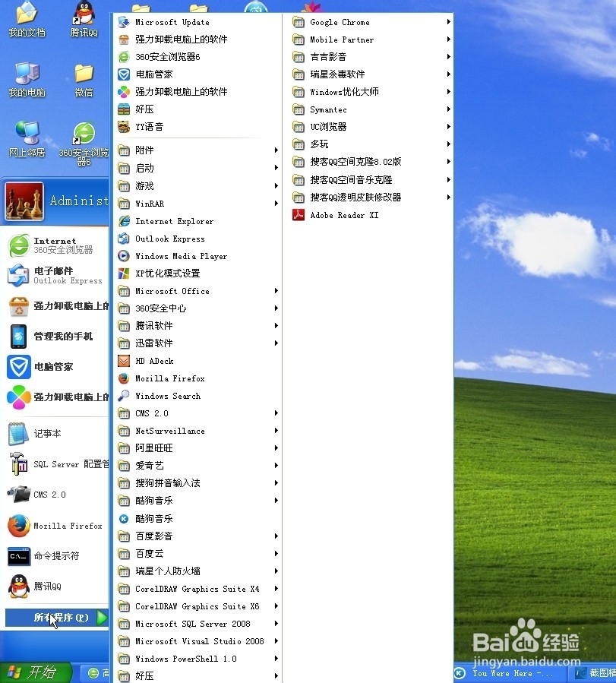Click the 开始 Start button
Screen dimensions: 616x683
click(36, 672)
